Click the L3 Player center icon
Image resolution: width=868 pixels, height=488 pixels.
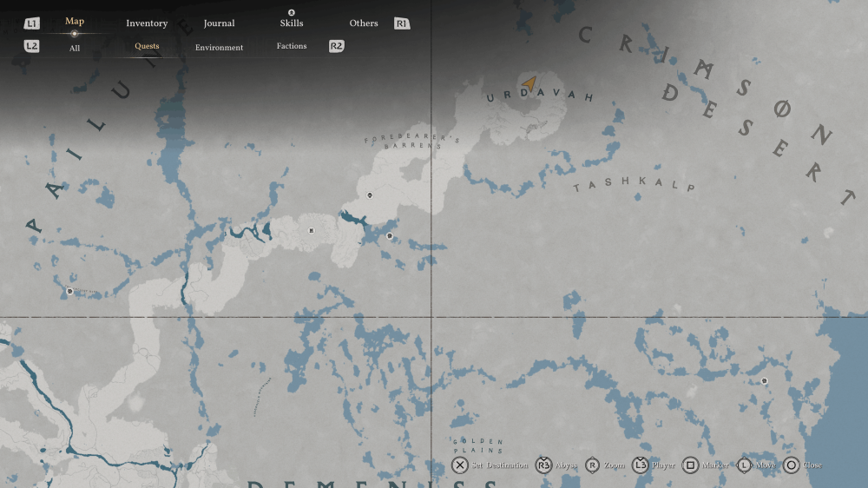tap(640, 465)
